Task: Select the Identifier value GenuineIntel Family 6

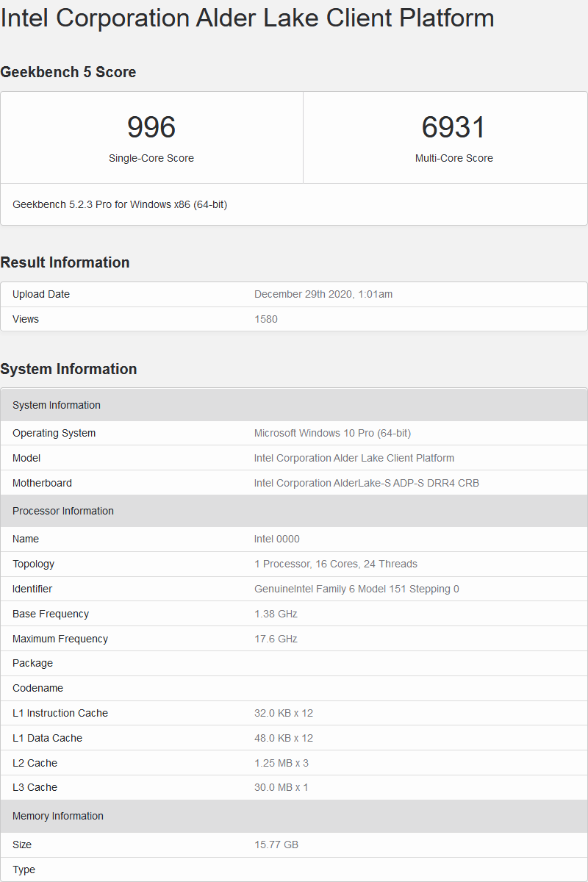Action: coord(356,589)
